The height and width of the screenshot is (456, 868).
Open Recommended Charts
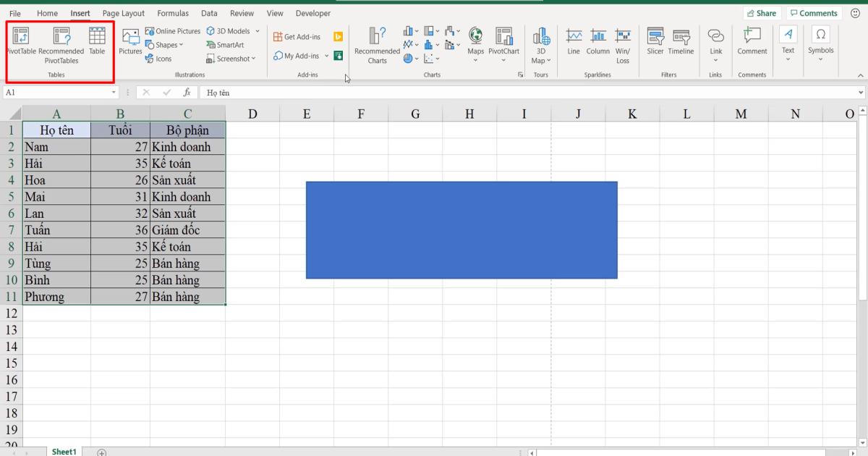[x=376, y=45]
